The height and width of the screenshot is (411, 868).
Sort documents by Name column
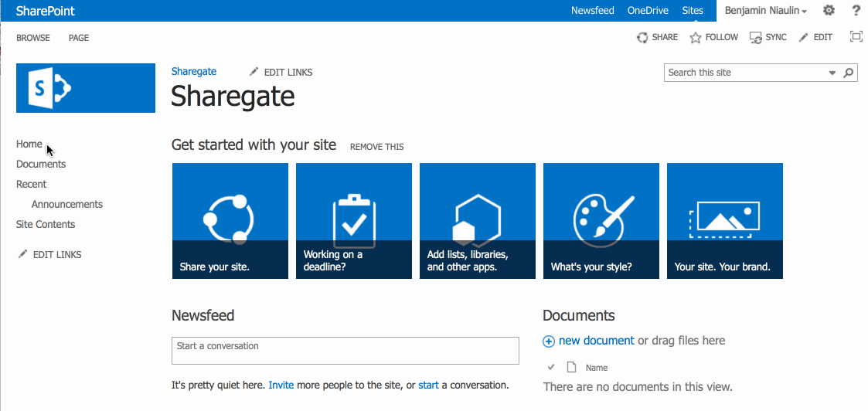pyautogui.click(x=597, y=368)
